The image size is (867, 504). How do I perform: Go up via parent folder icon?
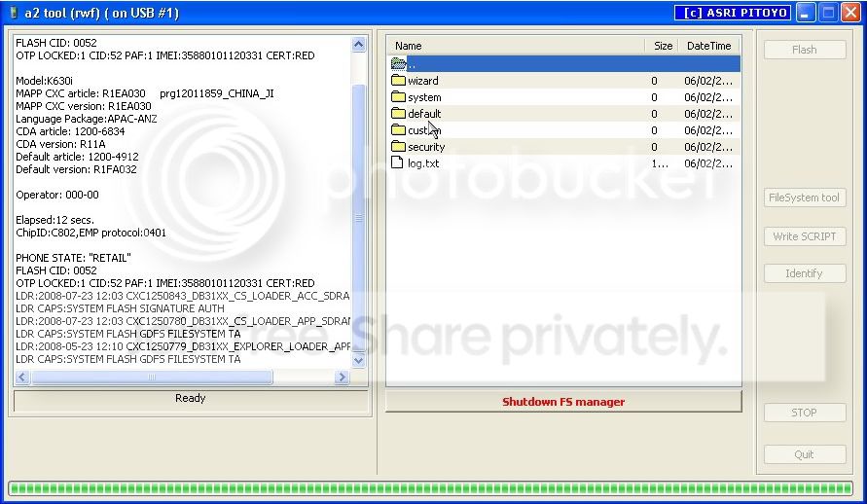pyautogui.click(x=398, y=63)
